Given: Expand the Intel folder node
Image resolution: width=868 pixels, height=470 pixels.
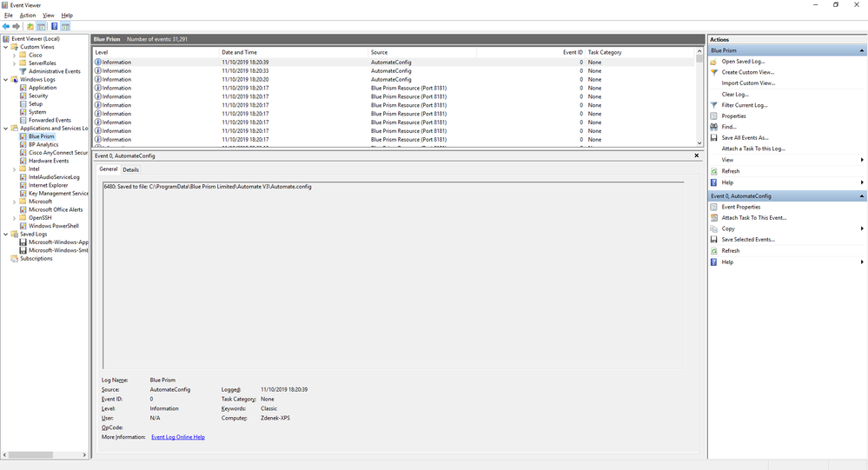Looking at the screenshot, I should click(x=15, y=169).
